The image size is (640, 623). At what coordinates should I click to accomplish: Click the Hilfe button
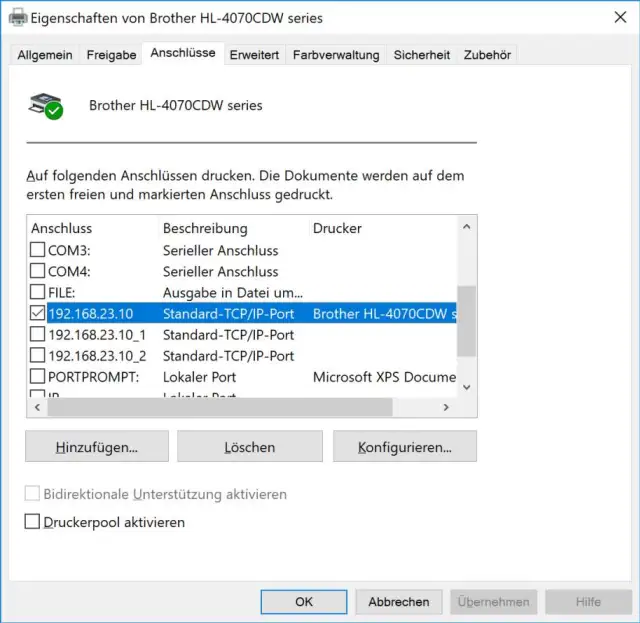(588, 602)
